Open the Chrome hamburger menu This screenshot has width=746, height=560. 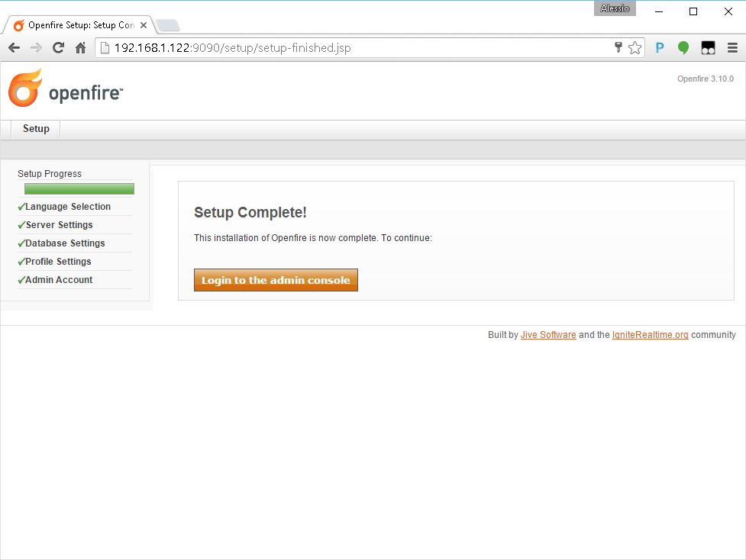pos(732,48)
